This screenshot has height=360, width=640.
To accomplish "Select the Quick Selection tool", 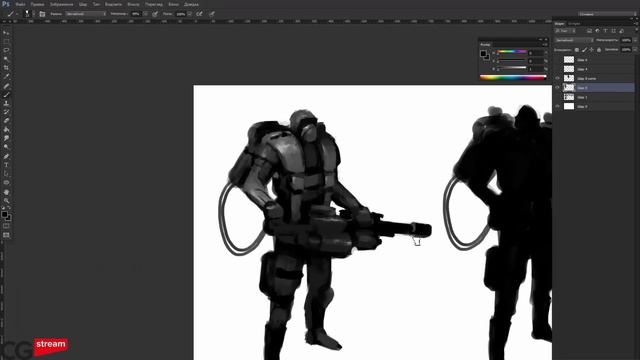I will tap(6, 59).
